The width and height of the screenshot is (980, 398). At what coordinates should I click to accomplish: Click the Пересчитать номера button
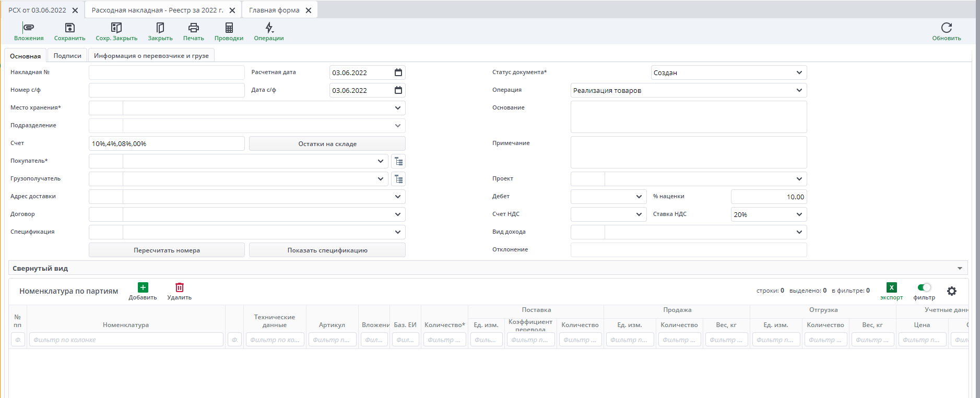tap(167, 250)
